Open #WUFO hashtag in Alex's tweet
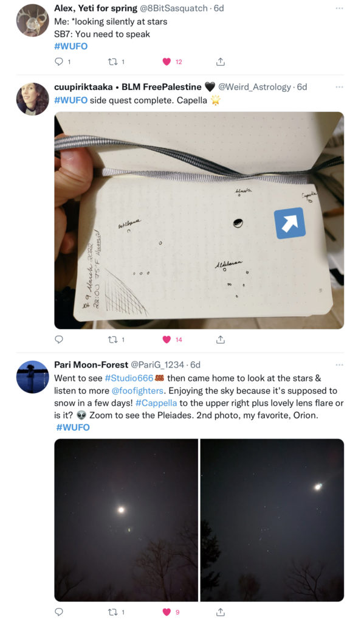Viewport: 364px width, 623px height. (x=70, y=46)
